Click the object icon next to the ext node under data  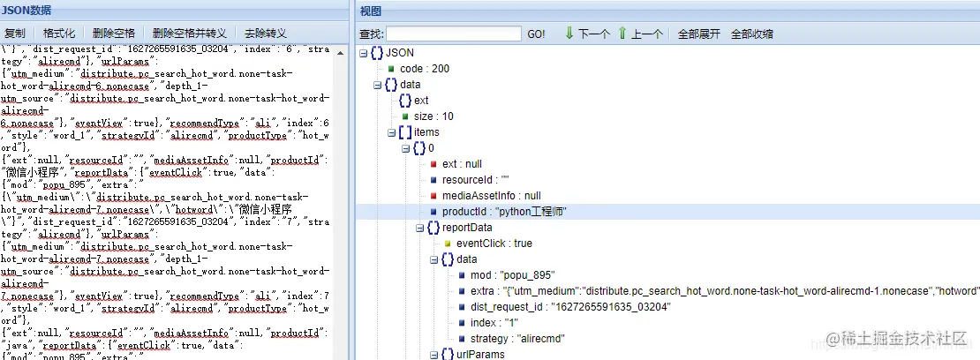pos(405,101)
